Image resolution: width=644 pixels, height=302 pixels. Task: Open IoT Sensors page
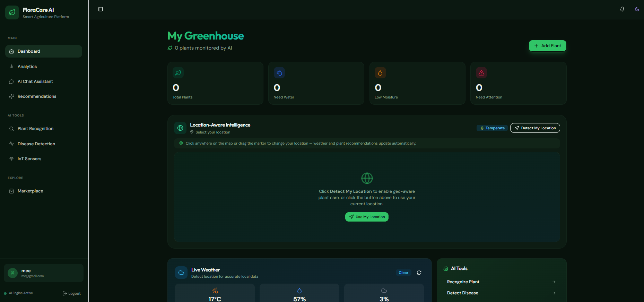coord(44,159)
